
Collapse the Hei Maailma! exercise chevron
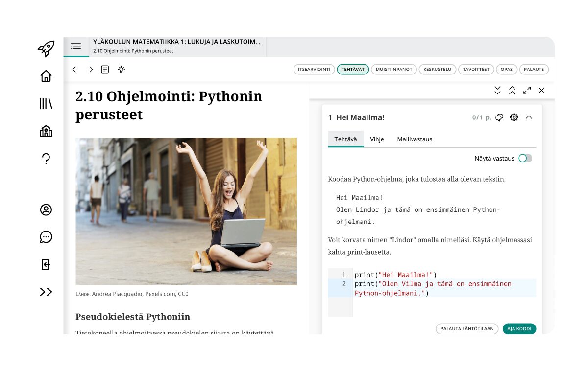point(529,117)
